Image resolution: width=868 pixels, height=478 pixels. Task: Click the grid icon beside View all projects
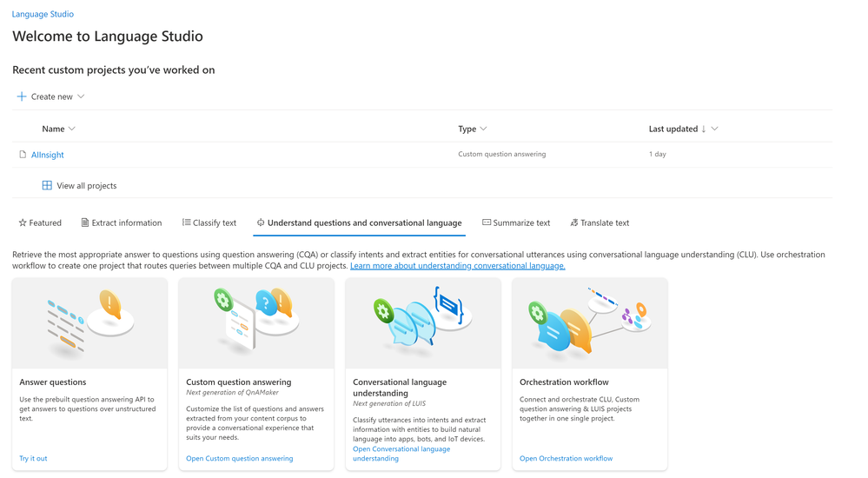47,185
